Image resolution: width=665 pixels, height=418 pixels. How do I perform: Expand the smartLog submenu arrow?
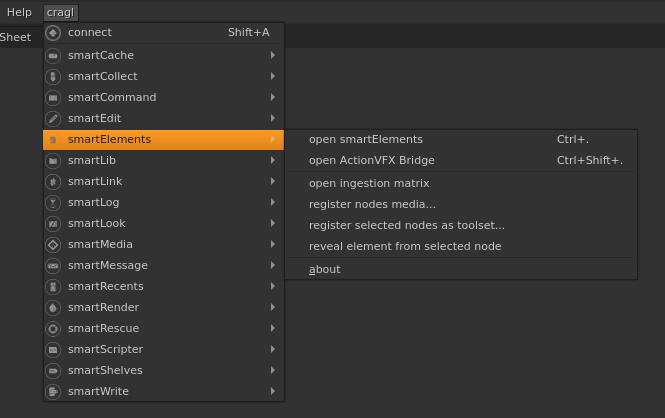click(273, 202)
